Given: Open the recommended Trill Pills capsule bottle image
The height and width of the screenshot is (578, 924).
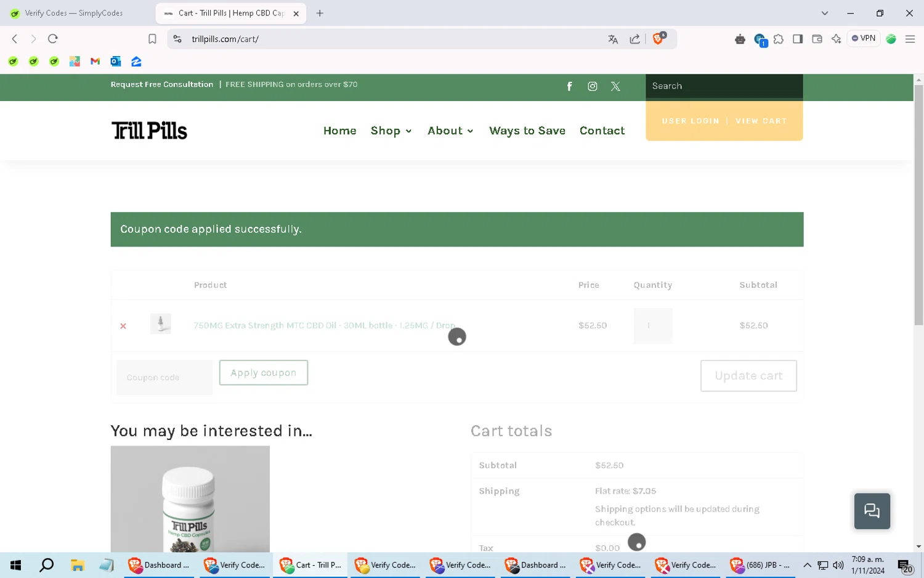Looking at the screenshot, I should tap(190, 499).
